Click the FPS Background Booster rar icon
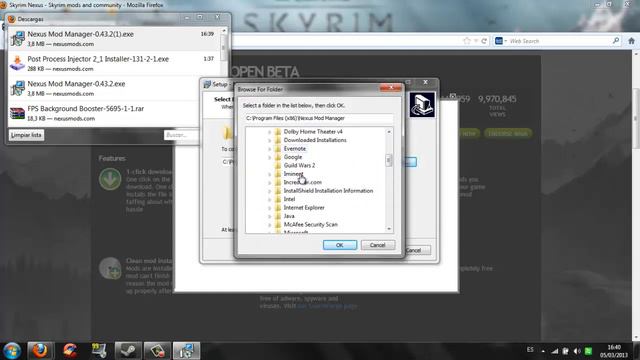 (18, 113)
